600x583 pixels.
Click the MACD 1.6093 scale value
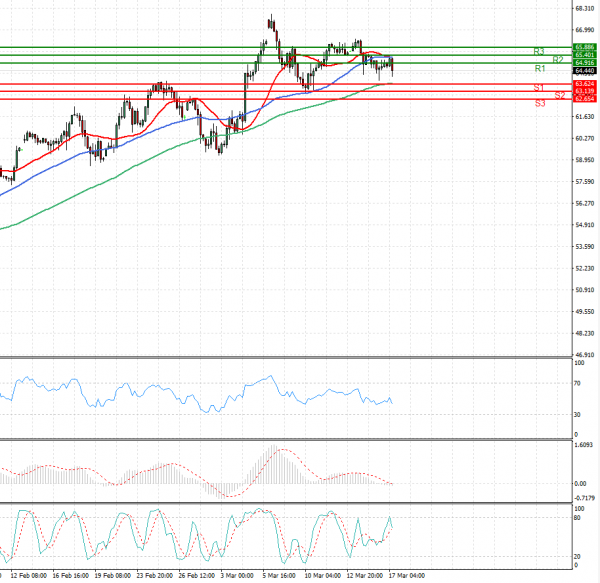point(584,445)
